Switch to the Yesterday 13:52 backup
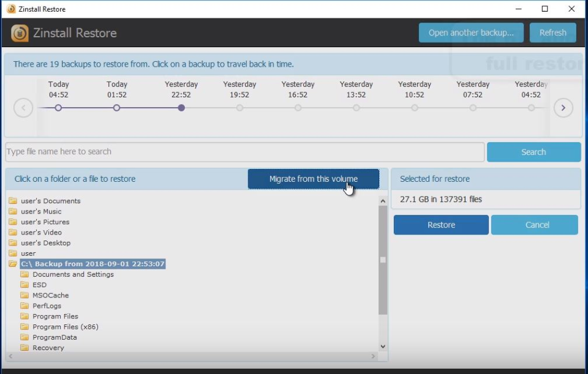The image size is (588, 374). (356, 108)
